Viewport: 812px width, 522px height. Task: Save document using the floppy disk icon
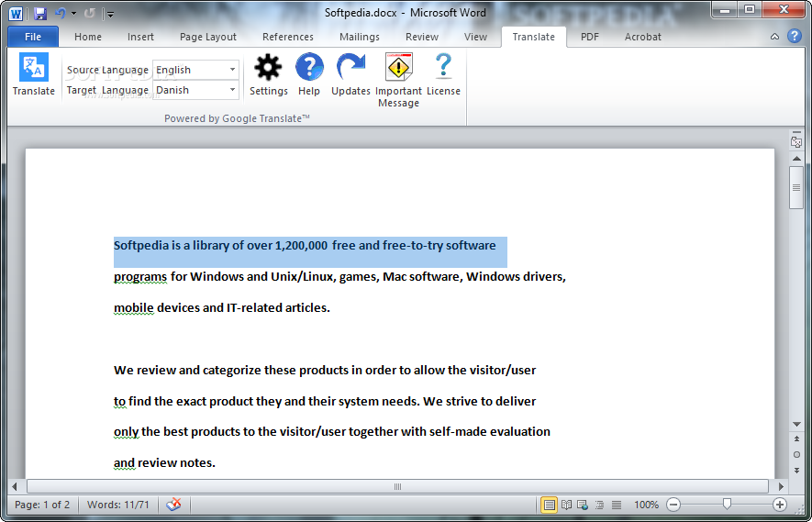[40, 14]
